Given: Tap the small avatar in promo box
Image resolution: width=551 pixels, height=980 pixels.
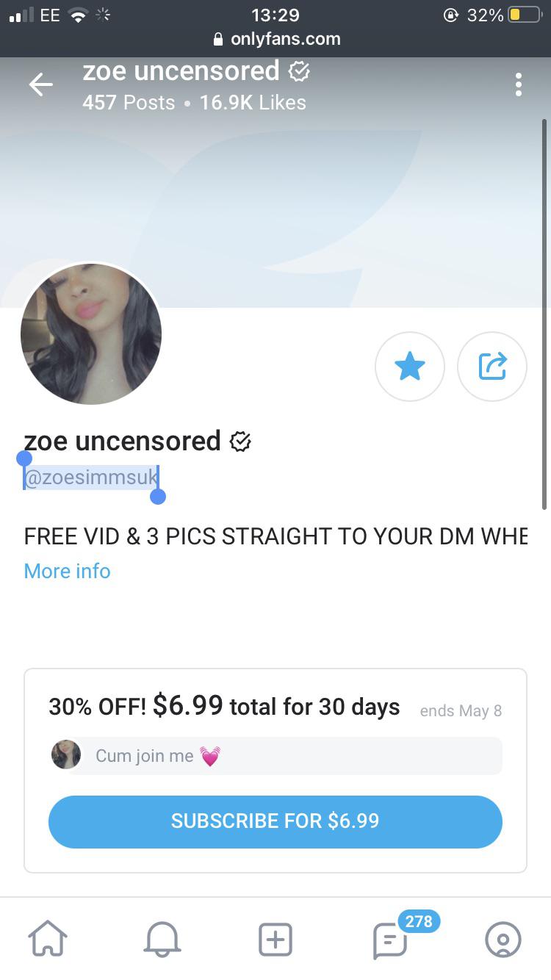Looking at the screenshot, I should point(66,754).
